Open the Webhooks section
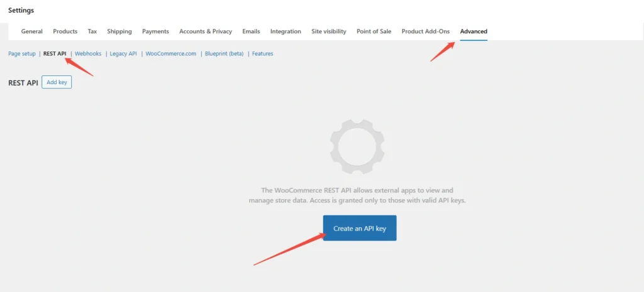 (88, 54)
